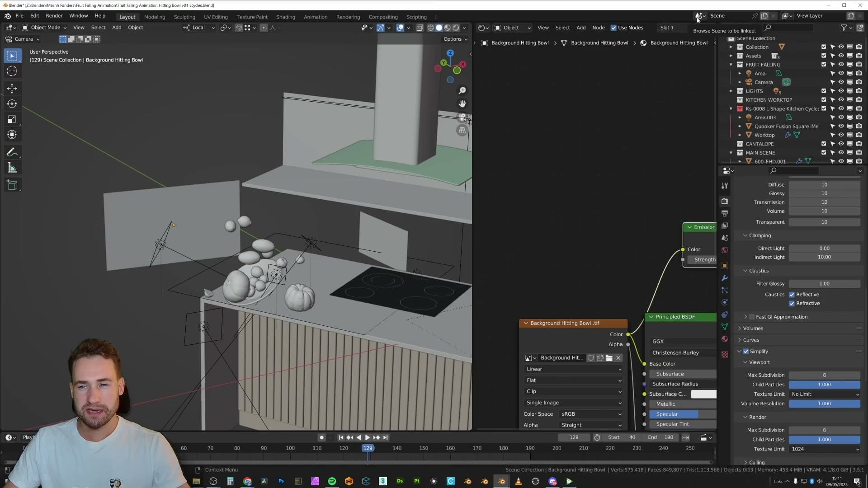Switch to the Animation workspace tab
The width and height of the screenshot is (868, 488).
(316, 17)
